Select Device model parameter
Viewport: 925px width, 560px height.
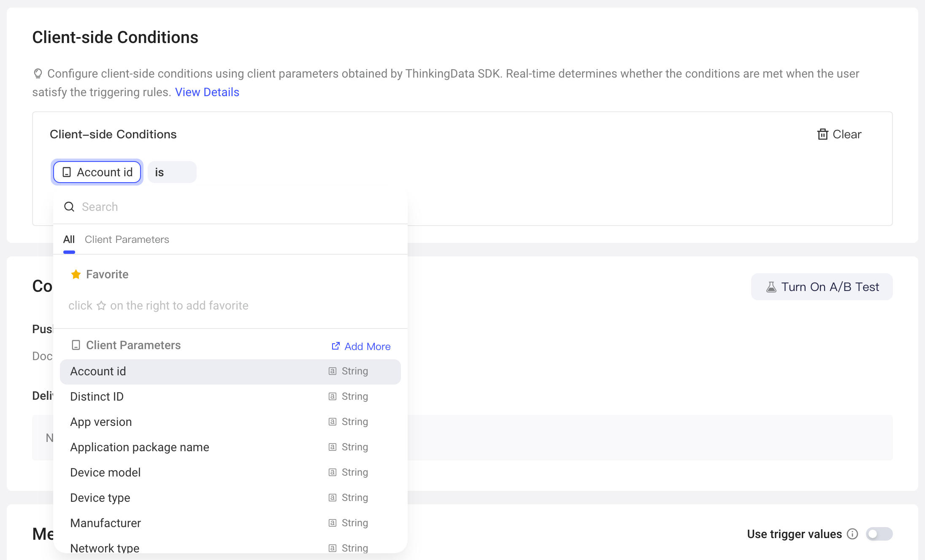click(230, 473)
